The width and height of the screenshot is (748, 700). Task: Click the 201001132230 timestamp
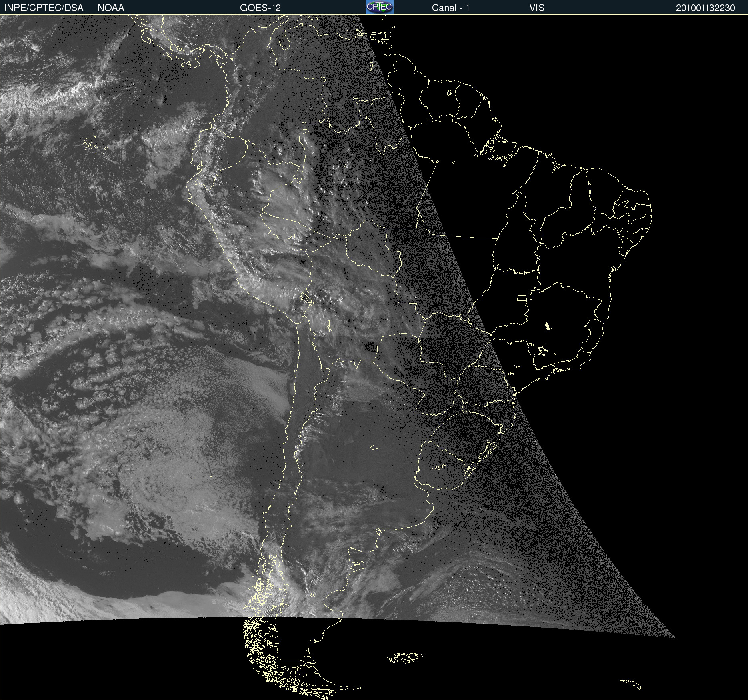pyautogui.click(x=706, y=8)
